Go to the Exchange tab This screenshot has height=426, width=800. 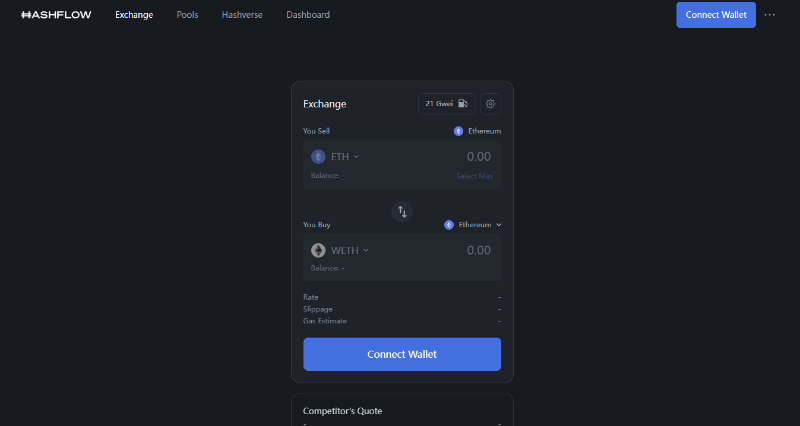point(134,15)
